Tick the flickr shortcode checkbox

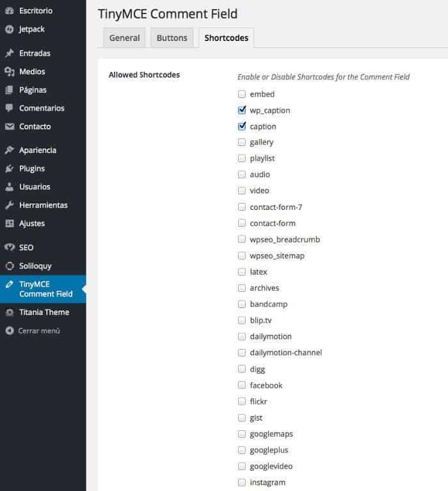(x=242, y=401)
